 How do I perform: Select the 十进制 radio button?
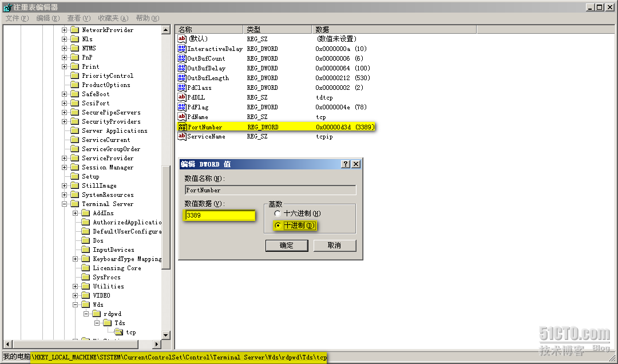pyautogui.click(x=278, y=225)
